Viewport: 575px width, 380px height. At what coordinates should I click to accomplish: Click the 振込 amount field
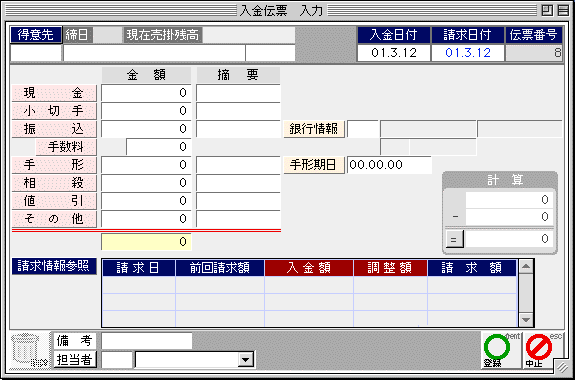point(146,129)
